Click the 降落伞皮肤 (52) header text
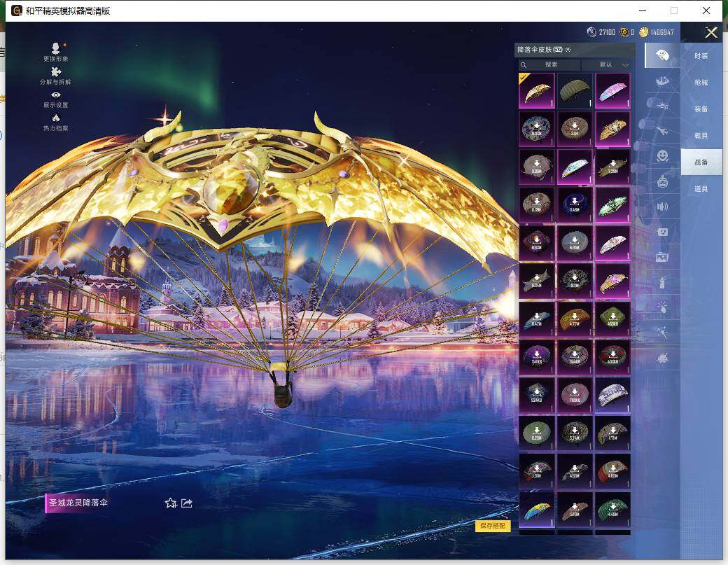 click(540, 50)
